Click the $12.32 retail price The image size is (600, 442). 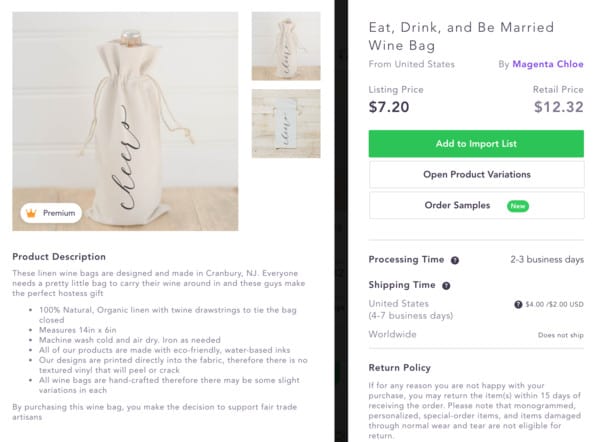[558, 107]
